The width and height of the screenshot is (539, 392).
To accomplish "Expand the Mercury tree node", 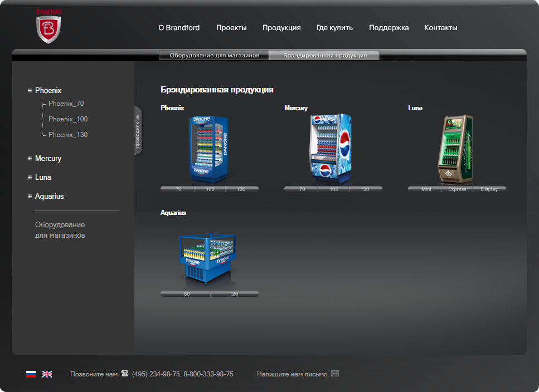I will coord(30,159).
